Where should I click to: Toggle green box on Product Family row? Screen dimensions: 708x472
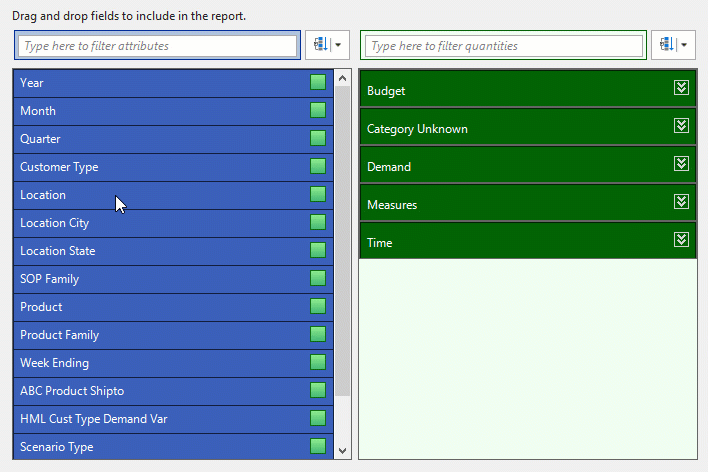pyautogui.click(x=318, y=334)
